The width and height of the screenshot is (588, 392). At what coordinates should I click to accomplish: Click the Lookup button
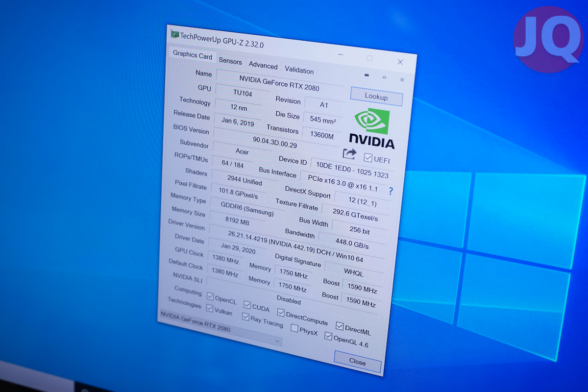pos(376,97)
